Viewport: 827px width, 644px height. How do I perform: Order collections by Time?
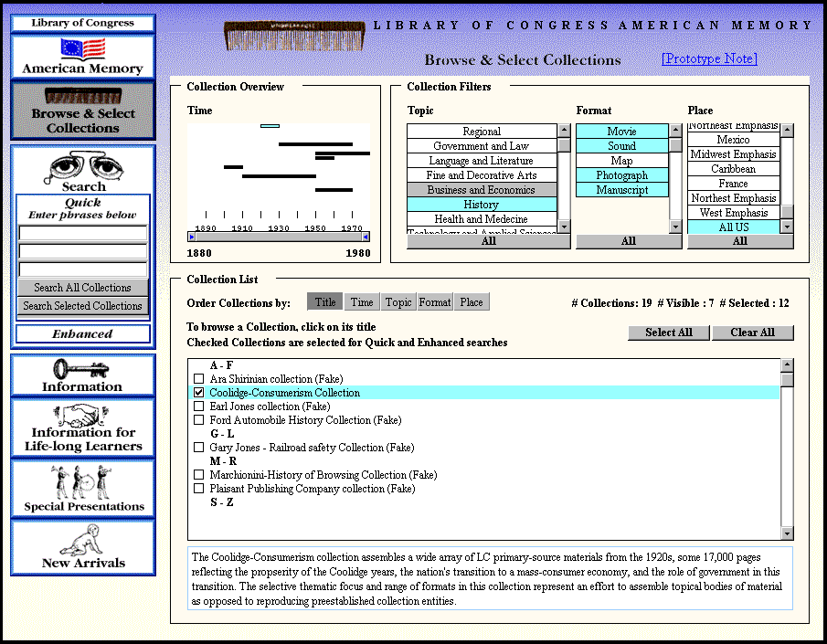pyautogui.click(x=362, y=302)
